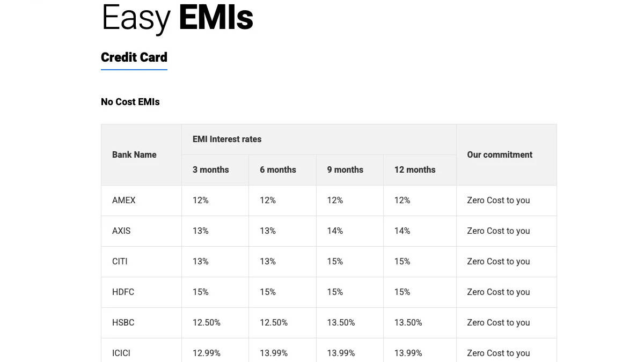
Task: Click the HSBC bank row name
Action: [x=123, y=323]
